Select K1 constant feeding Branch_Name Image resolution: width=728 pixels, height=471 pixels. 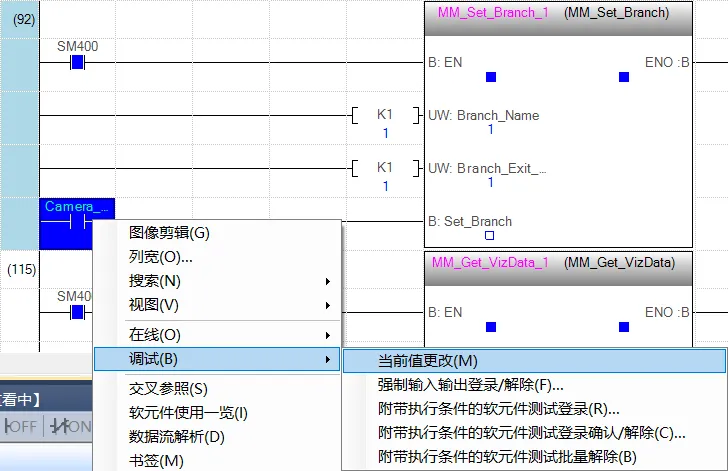[385, 114]
